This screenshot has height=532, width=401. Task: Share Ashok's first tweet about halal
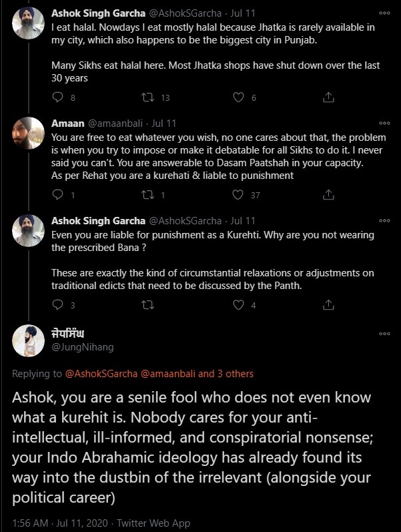click(x=328, y=97)
